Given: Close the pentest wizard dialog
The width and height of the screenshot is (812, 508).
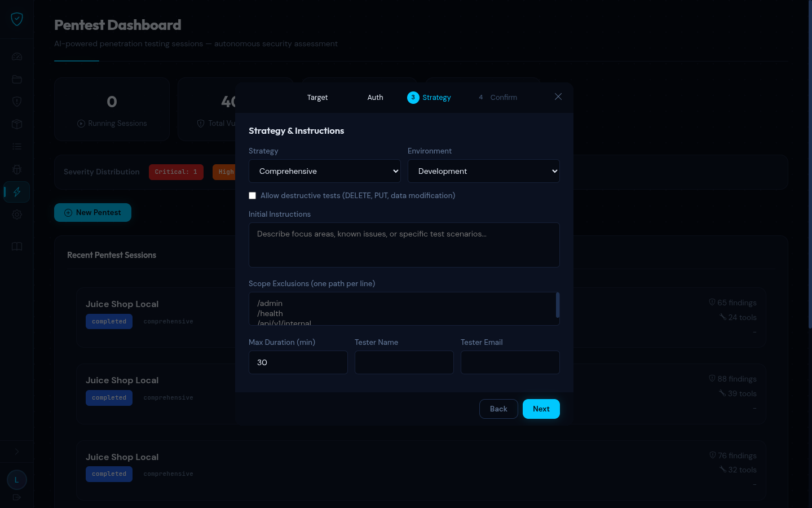Looking at the screenshot, I should 558,97.
